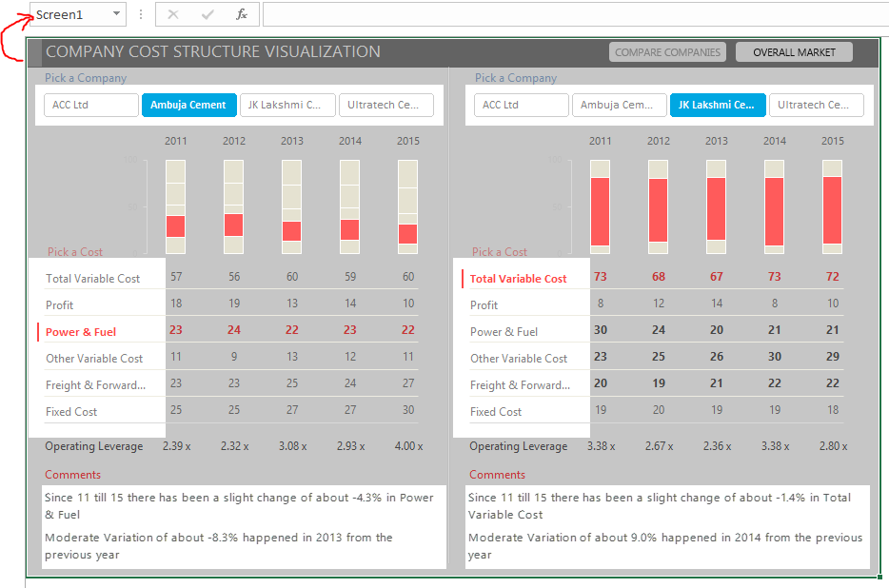Click comment about -4.3% in Power & Fuel
The height and width of the screenshot is (588, 889).
click(x=239, y=506)
